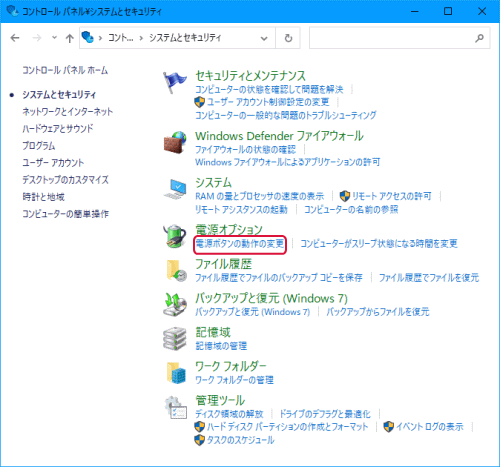Open recent locations dropdown arrow

click(x=54, y=38)
